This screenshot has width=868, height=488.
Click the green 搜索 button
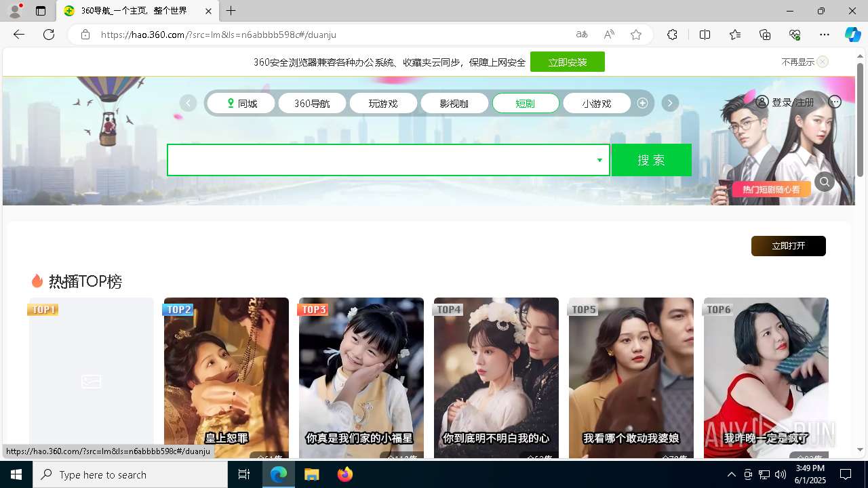(651, 160)
